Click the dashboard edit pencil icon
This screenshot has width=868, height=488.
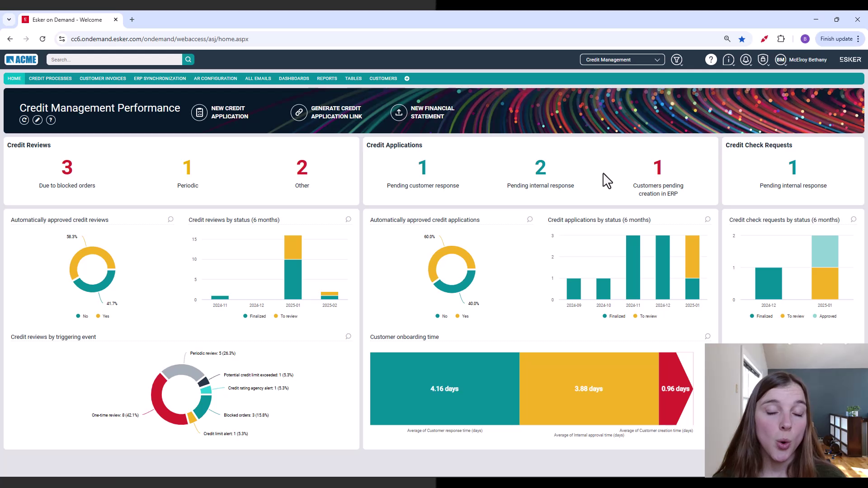coord(38,120)
